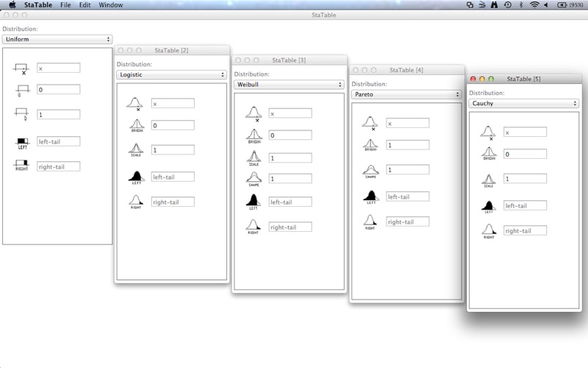This screenshot has width=588, height=368.
Task: Open the Pareto distribution dropdown
Action: coord(406,94)
